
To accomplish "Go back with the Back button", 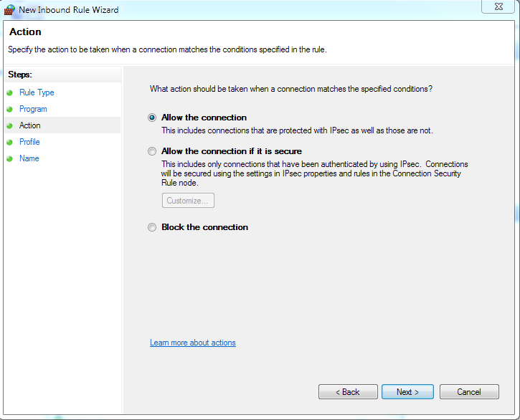I will coord(348,392).
